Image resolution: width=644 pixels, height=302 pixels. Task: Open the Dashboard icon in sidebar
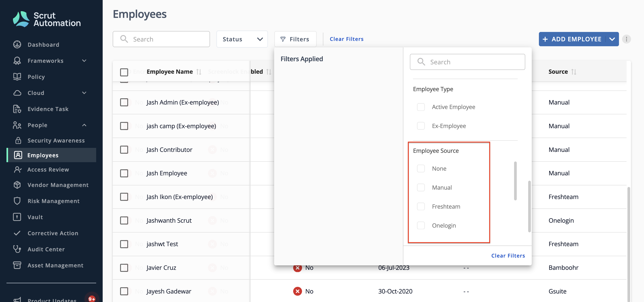[17, 44]
